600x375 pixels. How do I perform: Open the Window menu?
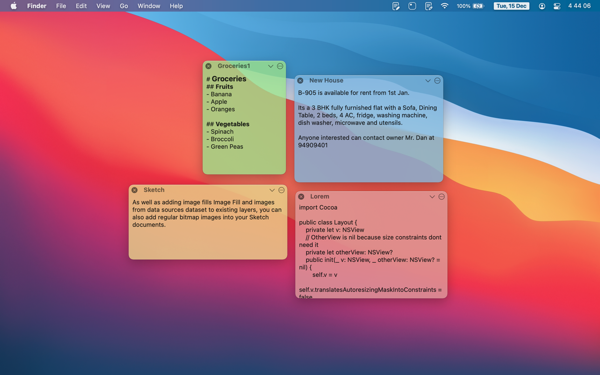pyautogui.click(x=148, y=6)
